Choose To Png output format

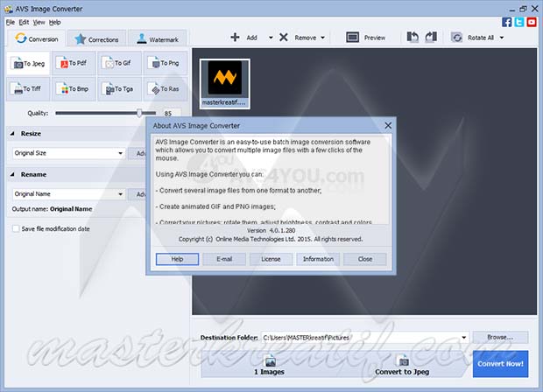pyautogui.click(x=166, y=63)
